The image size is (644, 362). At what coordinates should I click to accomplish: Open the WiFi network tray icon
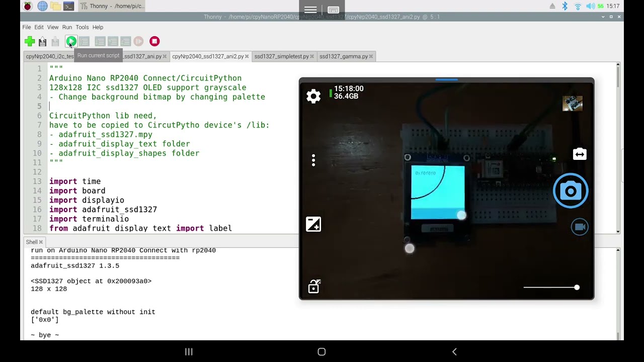(578, 6)
